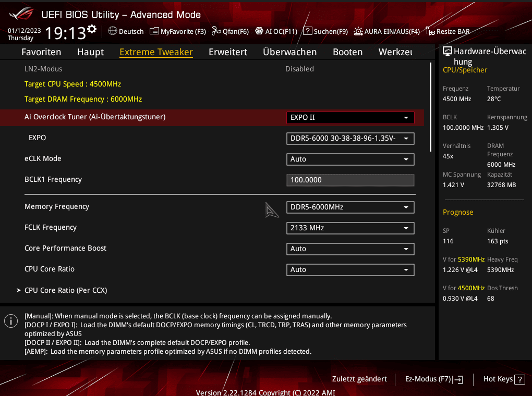
Task: Click the Kühler 163 pts value
Action: (x=498, y=241)
